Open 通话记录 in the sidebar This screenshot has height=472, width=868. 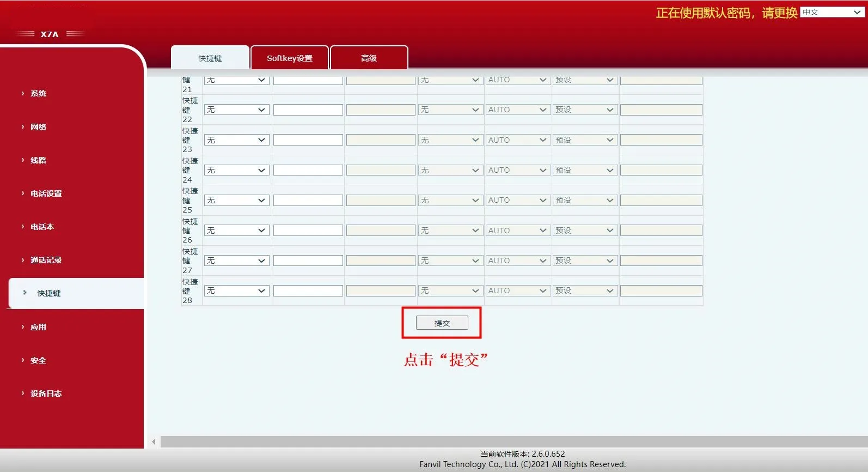(46, 260)
